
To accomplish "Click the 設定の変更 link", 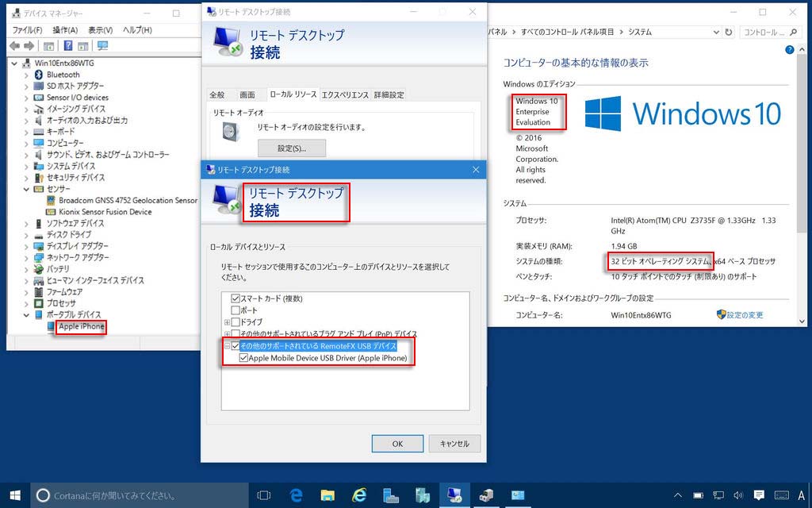I will click(x=745, y=314).
